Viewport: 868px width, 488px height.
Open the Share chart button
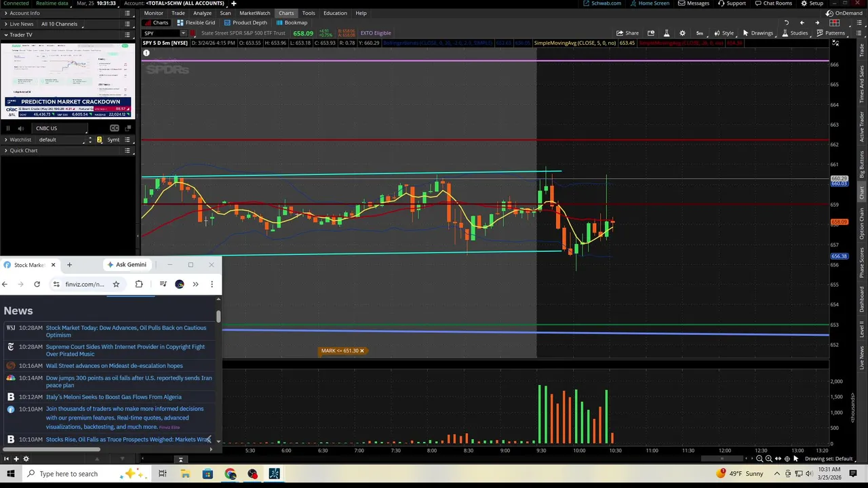627,33
